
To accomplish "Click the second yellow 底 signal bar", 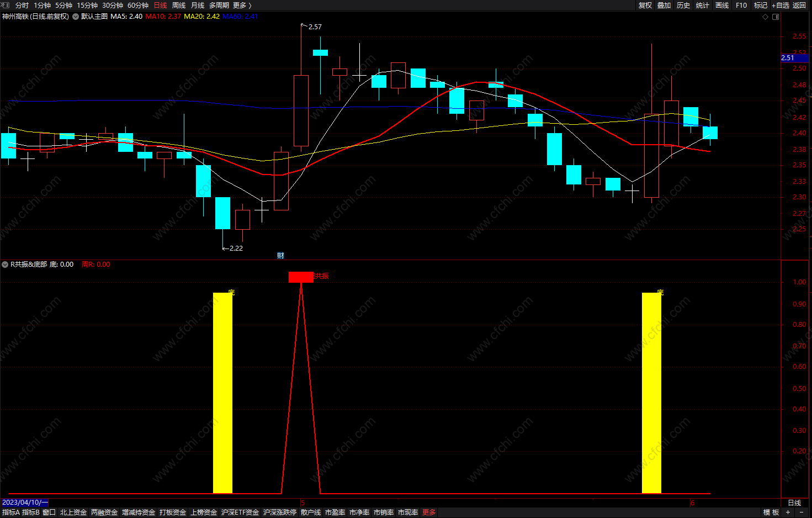I will click(651, 393).
